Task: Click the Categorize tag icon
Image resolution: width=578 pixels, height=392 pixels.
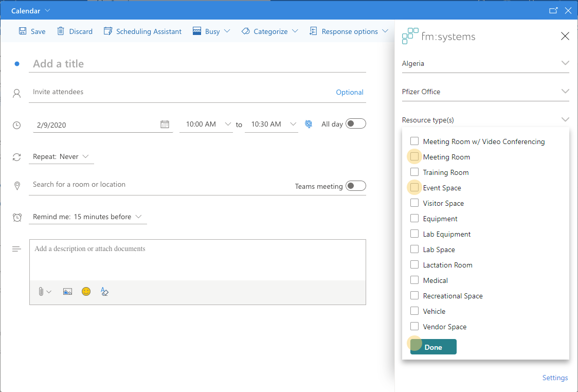Action: pos(245,31)
